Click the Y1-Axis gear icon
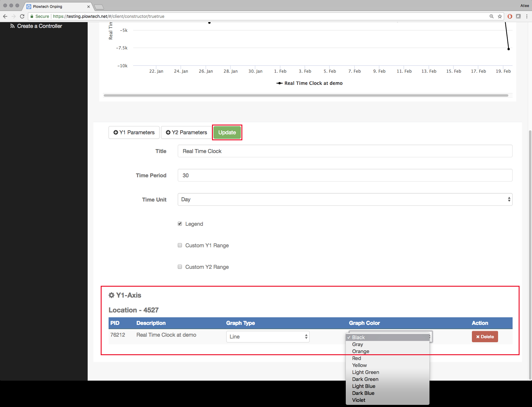 click(x=112, y=295)
